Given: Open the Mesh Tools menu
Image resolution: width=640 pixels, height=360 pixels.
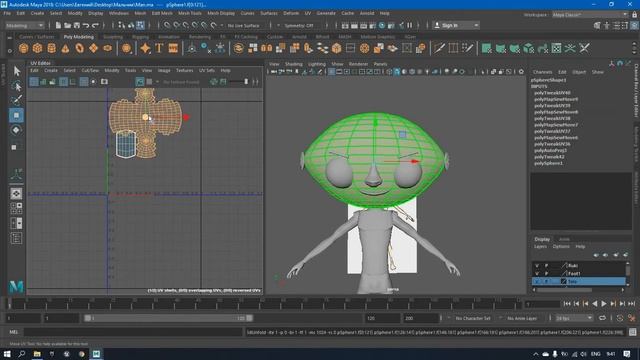Looking at the screenshot, I should click(190, 13).
